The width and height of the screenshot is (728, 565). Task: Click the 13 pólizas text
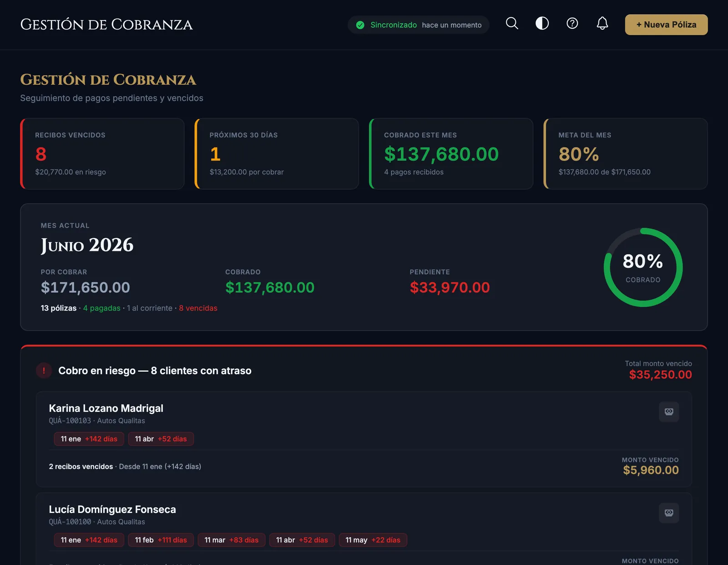click(x=59, y=308)
